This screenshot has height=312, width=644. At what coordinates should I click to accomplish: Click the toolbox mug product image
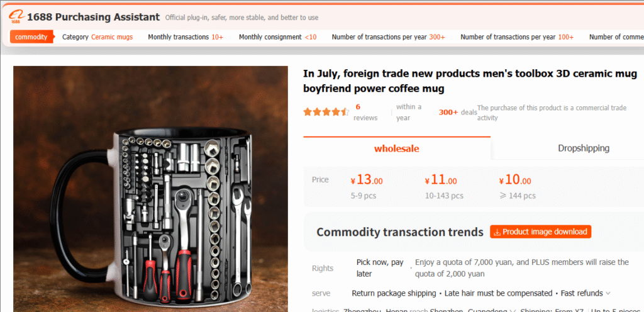(151, 189)
